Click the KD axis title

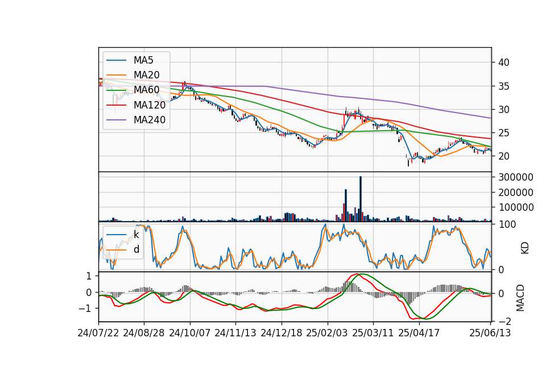point(524,248)
